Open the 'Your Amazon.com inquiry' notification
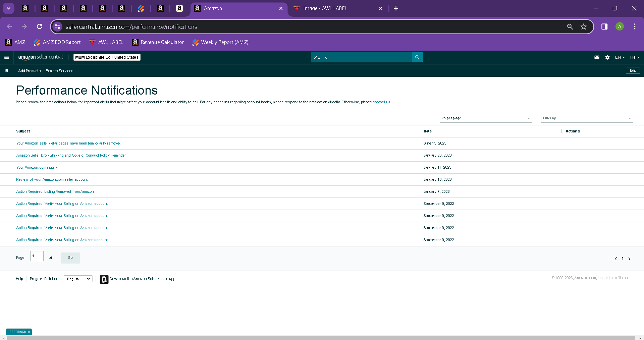Viewport: 644px width, 340px height. (x=37, y=167)
